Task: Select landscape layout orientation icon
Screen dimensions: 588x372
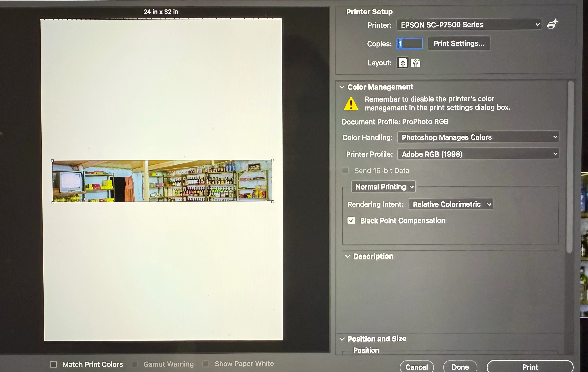Action: (415, 63)
